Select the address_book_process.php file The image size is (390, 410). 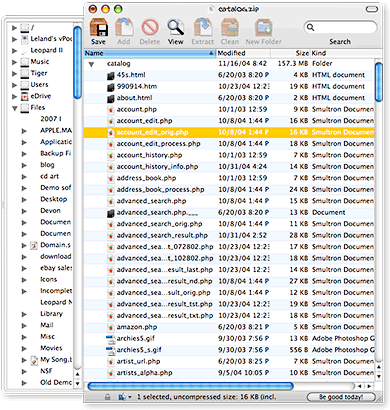tap(160, 190)
